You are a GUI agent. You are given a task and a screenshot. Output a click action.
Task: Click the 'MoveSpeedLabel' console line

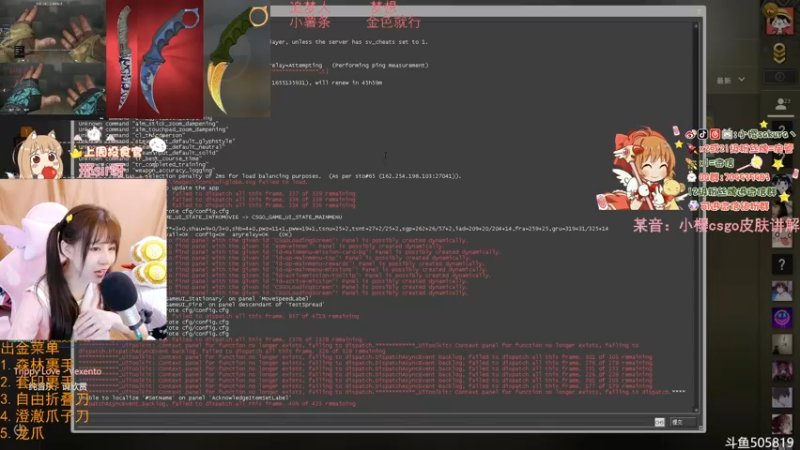coord(238,298)
